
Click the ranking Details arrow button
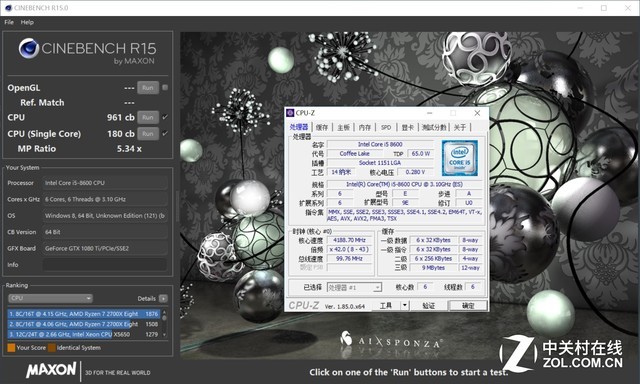pyautogui.click(x=163, y=299)
